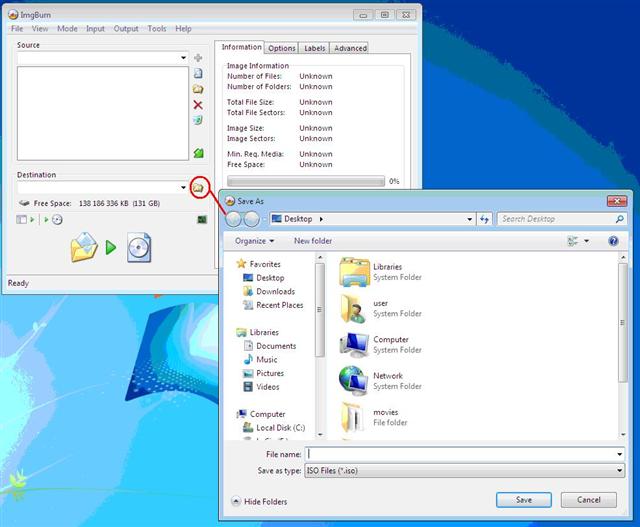Open the Mode menu in ImgBurn
Screen dimensions: 640x527
tap(67, 29)
